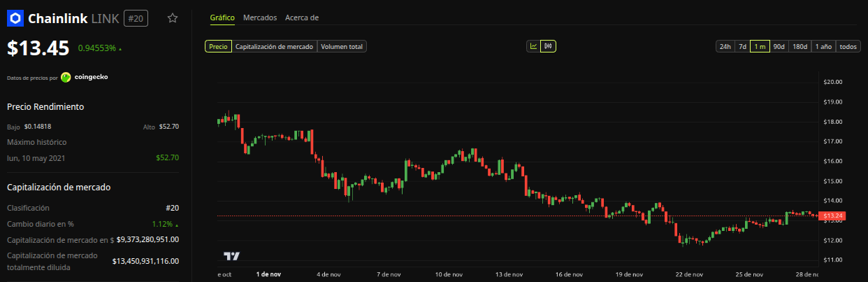The height and width of the screenshot is (282, 868).
Task: Click the Clasificación #20 value
Action: 173,209
